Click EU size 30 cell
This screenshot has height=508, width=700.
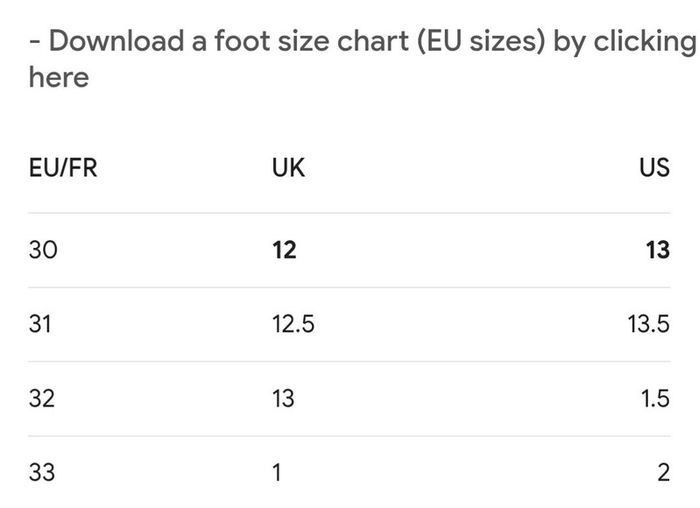[43, 250]
